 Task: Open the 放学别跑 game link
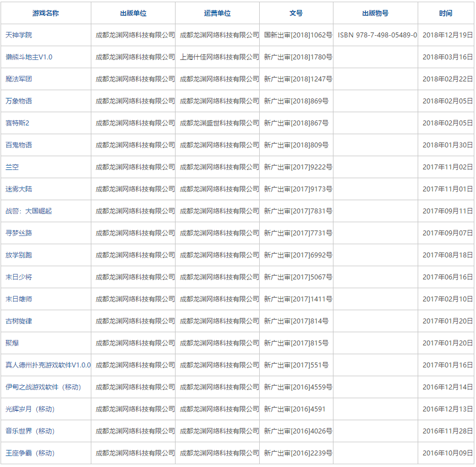coord(19,255)
